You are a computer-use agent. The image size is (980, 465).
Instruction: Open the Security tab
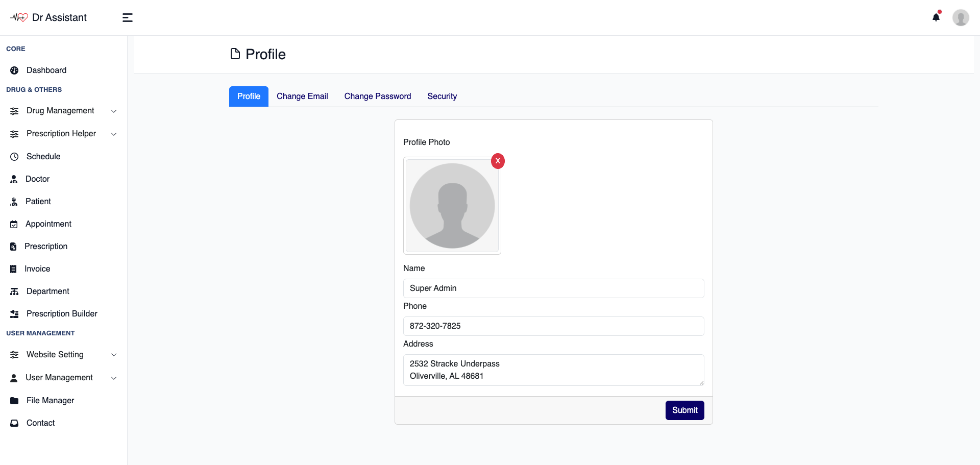(x=442, y=96)
